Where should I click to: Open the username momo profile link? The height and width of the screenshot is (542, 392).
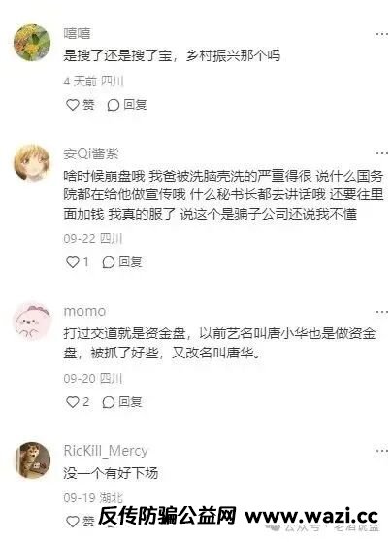[84, 311]
